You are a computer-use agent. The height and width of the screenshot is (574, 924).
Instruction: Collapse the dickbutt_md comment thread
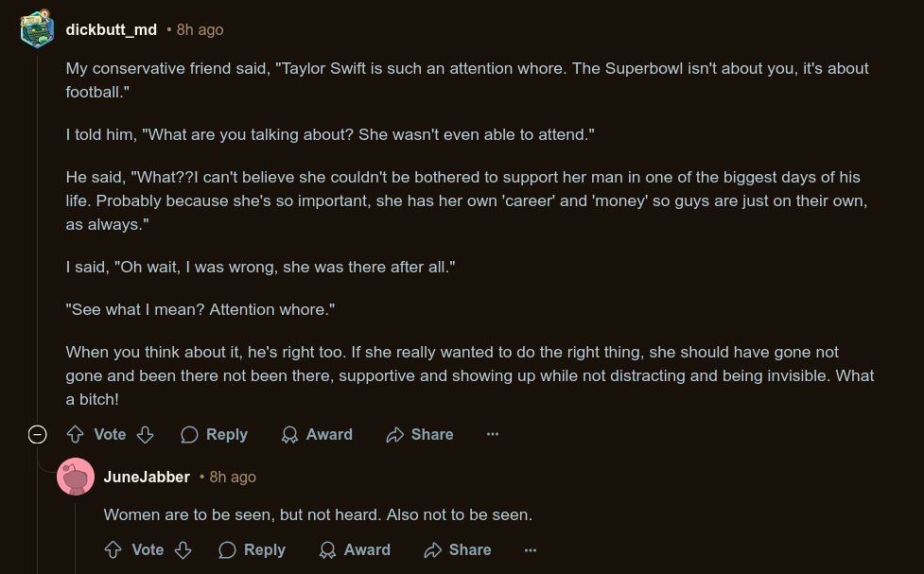click(37, 435)
